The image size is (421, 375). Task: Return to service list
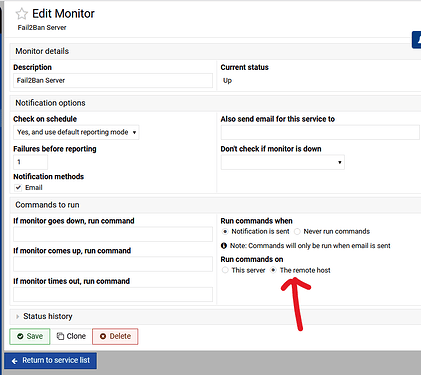click(50, 361)
